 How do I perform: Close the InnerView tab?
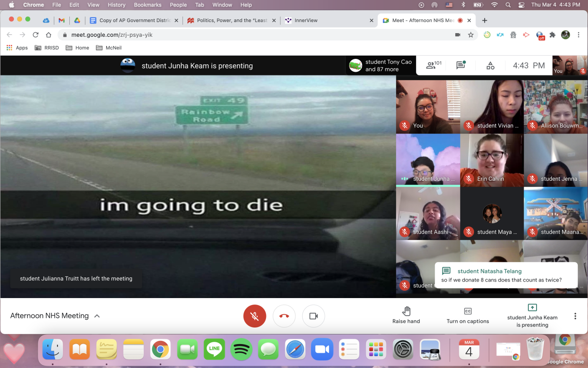(x=372, y=20)
